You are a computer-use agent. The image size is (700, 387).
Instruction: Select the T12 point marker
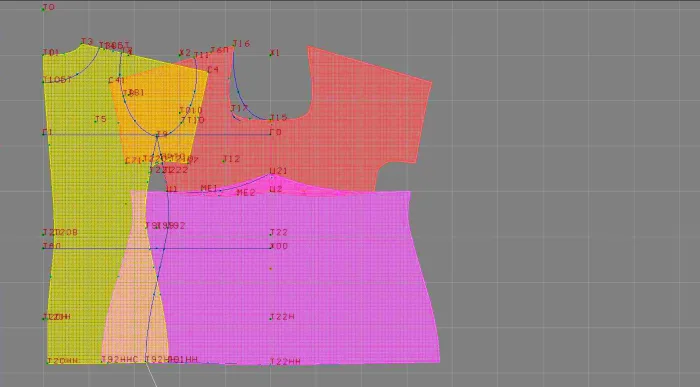(x=223, y=161)
